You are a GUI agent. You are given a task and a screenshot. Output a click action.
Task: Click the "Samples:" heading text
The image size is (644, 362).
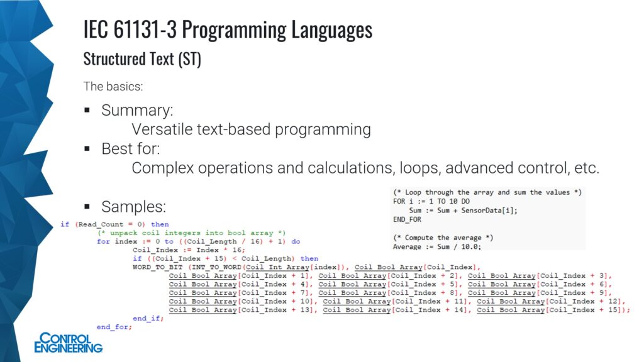click(x=133, y=206)
